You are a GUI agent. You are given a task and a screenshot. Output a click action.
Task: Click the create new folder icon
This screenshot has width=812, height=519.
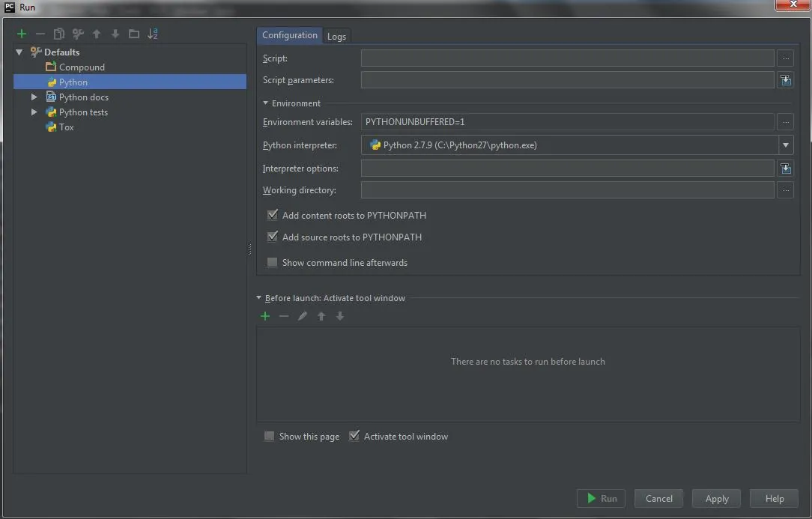(x=134, y=34)
